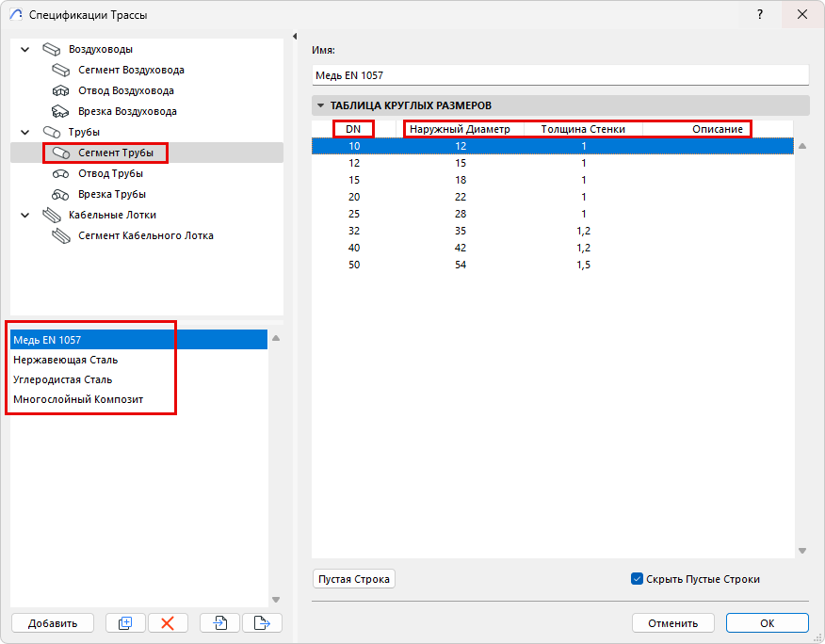Click the Пустая Строка button
Screen dimensions: 825x644
[353, 579]
